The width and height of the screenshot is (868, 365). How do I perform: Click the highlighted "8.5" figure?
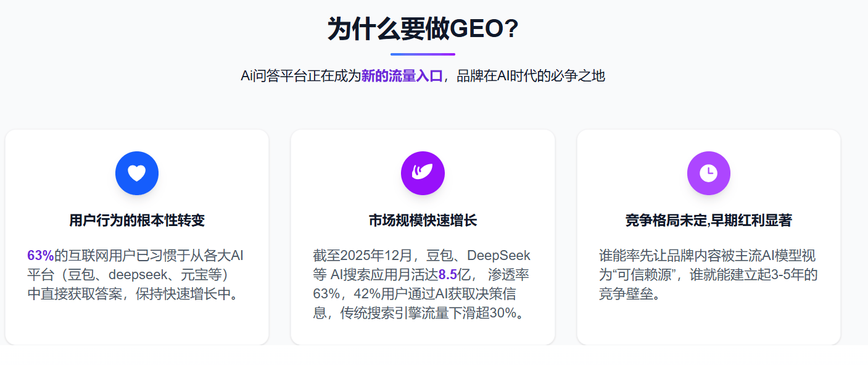447,275
